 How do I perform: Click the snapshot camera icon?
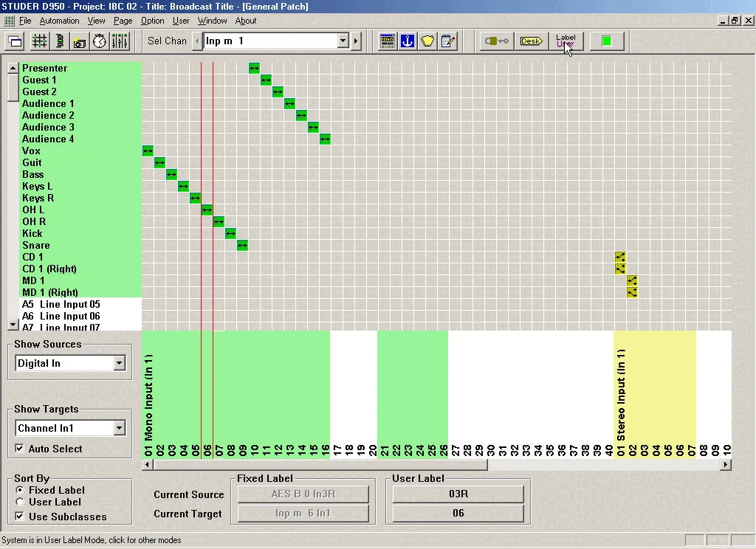(80, 41)
